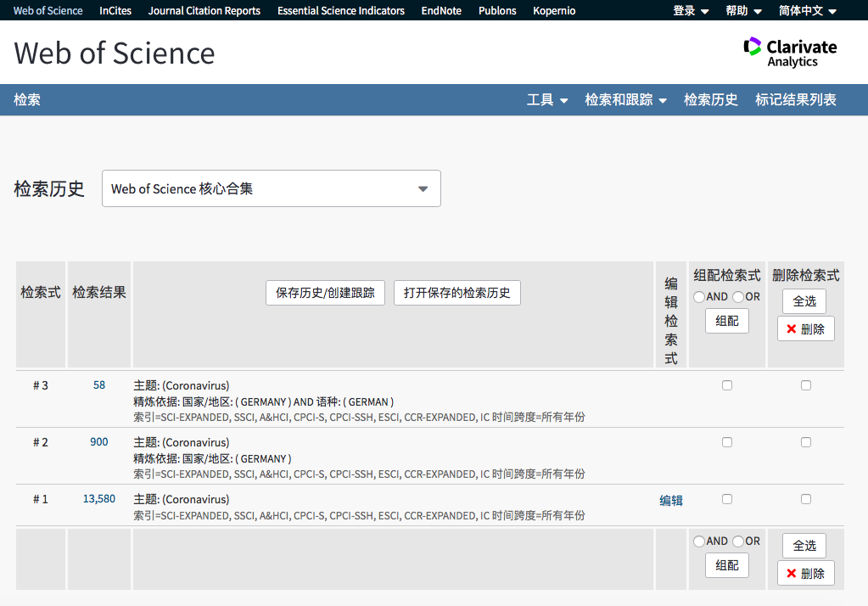This screenshot has width=868, height=606.
Task: Click the 编辑检索式 column header
Action: [671, 322]
